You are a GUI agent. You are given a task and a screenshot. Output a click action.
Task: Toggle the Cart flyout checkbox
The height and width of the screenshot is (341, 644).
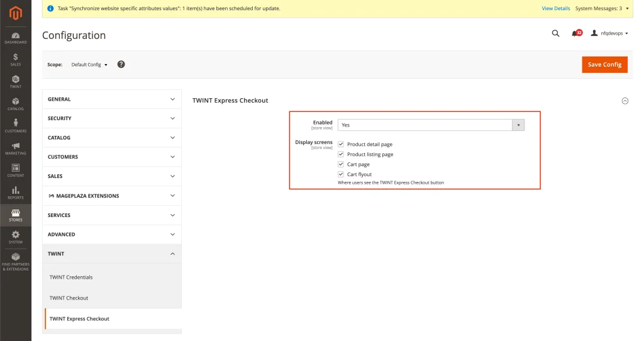click(x=341, y=174)
